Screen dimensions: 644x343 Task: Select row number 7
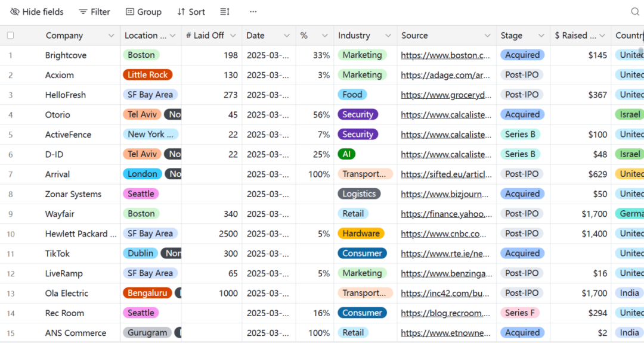pos(11,175)
